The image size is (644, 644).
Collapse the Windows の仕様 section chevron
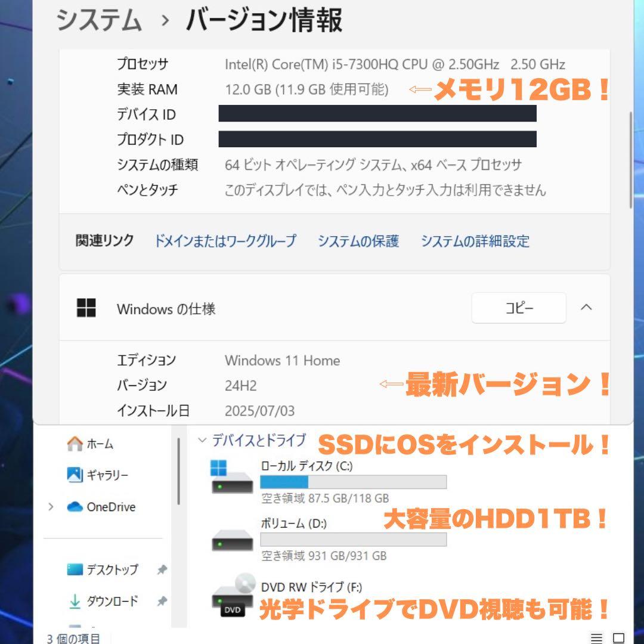coord(587,307)
